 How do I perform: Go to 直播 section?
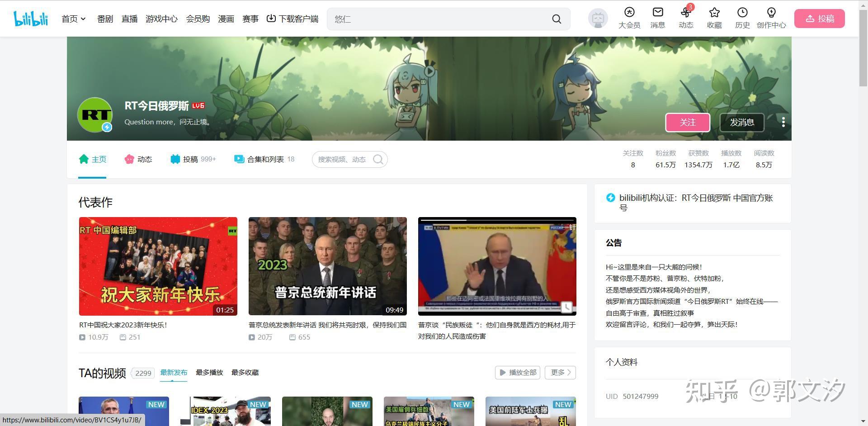coord(129,19)
